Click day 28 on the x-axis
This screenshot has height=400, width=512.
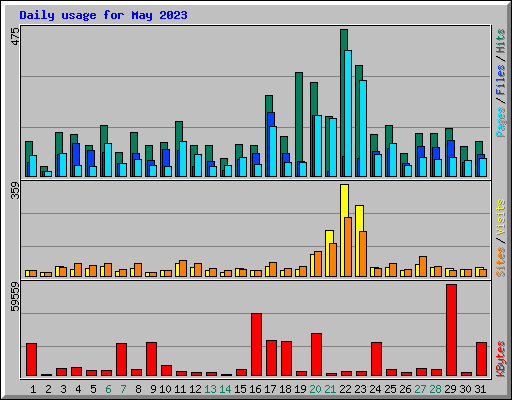pyautogui.click(x=435, y=389)
